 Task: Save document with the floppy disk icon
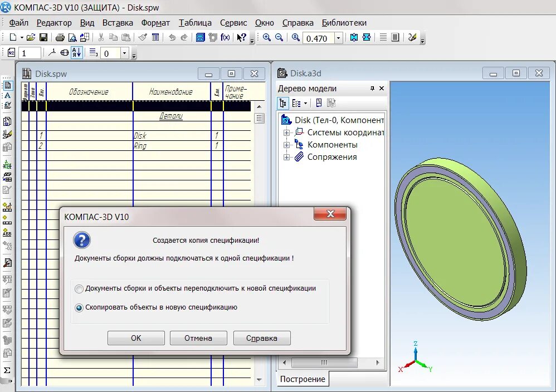[x=43, y=37]
